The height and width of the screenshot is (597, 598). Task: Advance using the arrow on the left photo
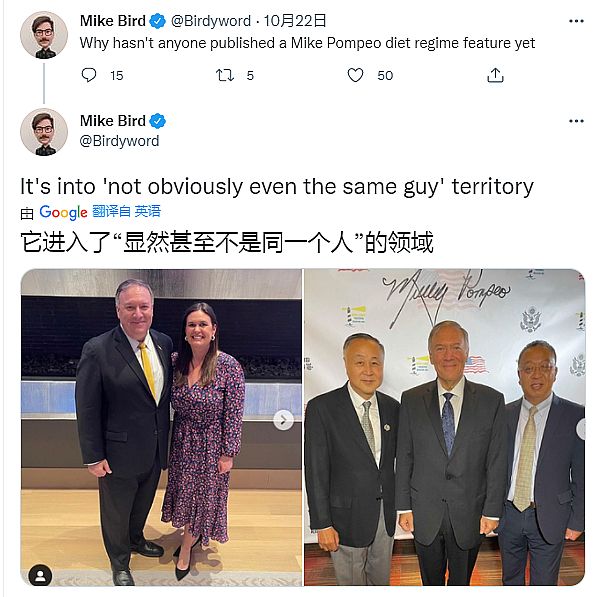tap(283, 420)
